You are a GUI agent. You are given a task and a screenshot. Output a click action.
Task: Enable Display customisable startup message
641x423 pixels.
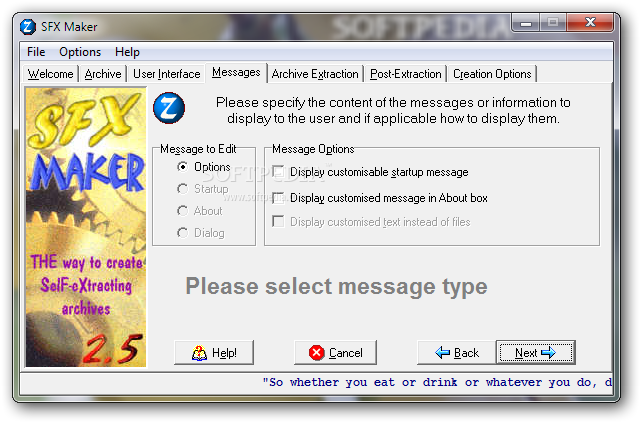[370, 172]
